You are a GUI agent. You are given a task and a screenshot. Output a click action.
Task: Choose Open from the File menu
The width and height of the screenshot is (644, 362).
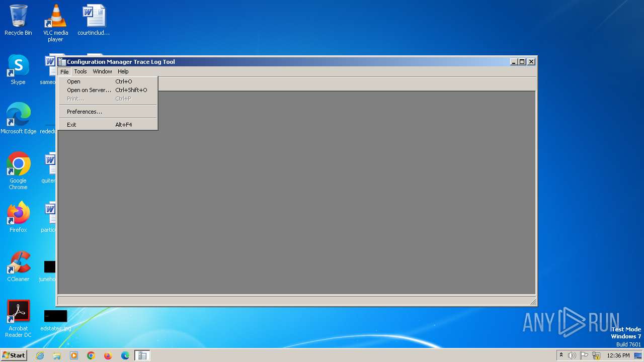(x=108, y=81)
